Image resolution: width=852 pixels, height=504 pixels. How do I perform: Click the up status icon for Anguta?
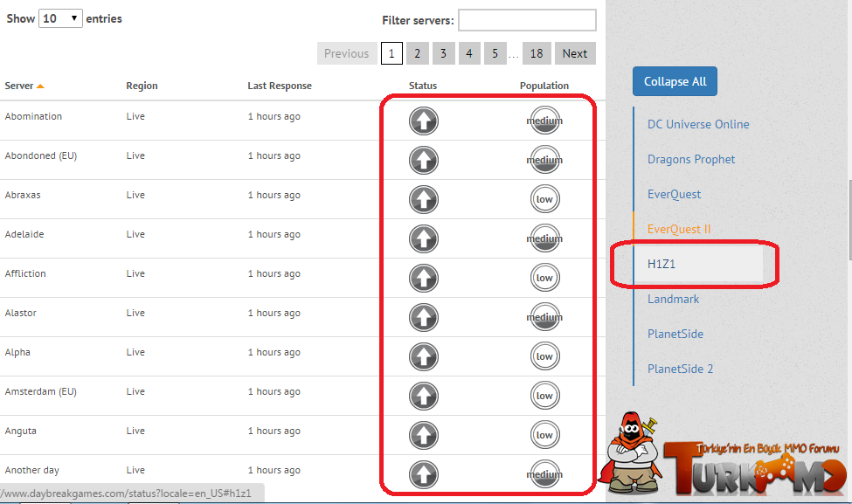pos(423,435)
